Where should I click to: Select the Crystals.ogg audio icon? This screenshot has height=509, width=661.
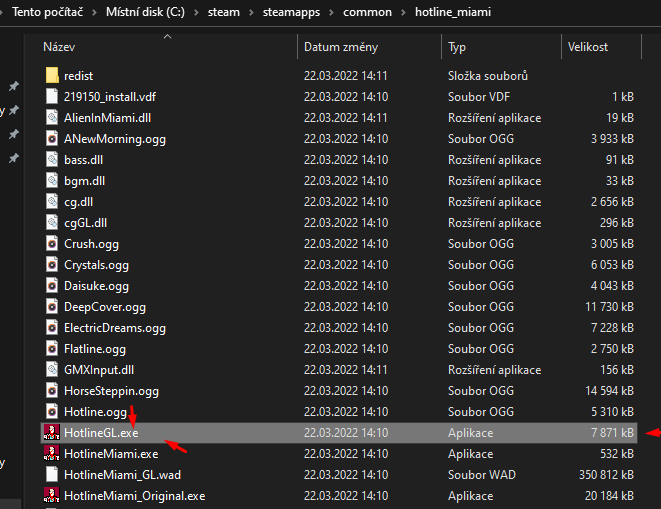(x=52, y=265)
